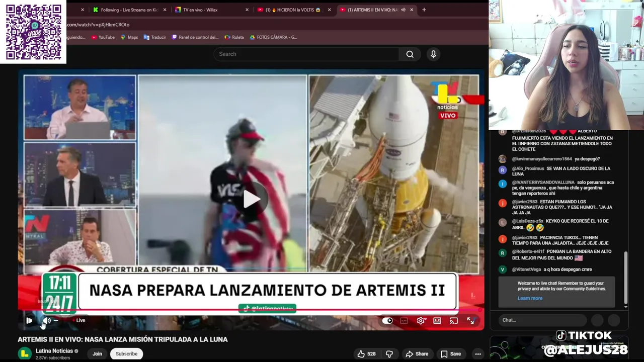Open the Traducir bookmark
The width and height of the screenshot is (644, 362).
pyautogui.click(x=155, y=37)
